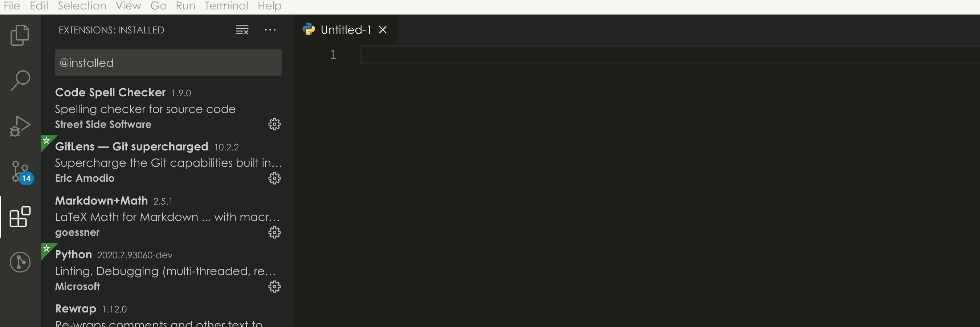
Task: Close the Untitled-1 tab
Action: tap(383, 30)
